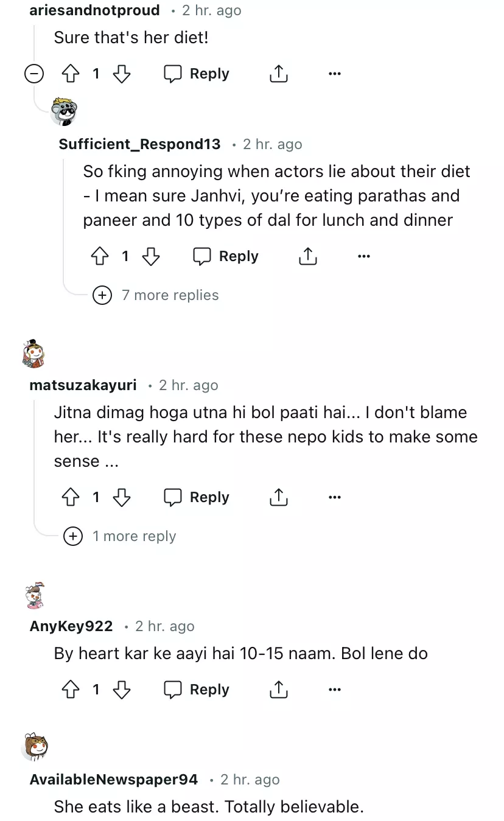Reply to AnyKey922's comment
The image size is (504, 821).
pos(197,690)
